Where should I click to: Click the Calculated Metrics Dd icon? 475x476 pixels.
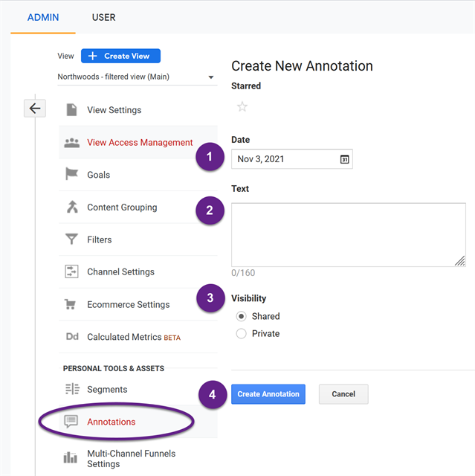(72, 336)
